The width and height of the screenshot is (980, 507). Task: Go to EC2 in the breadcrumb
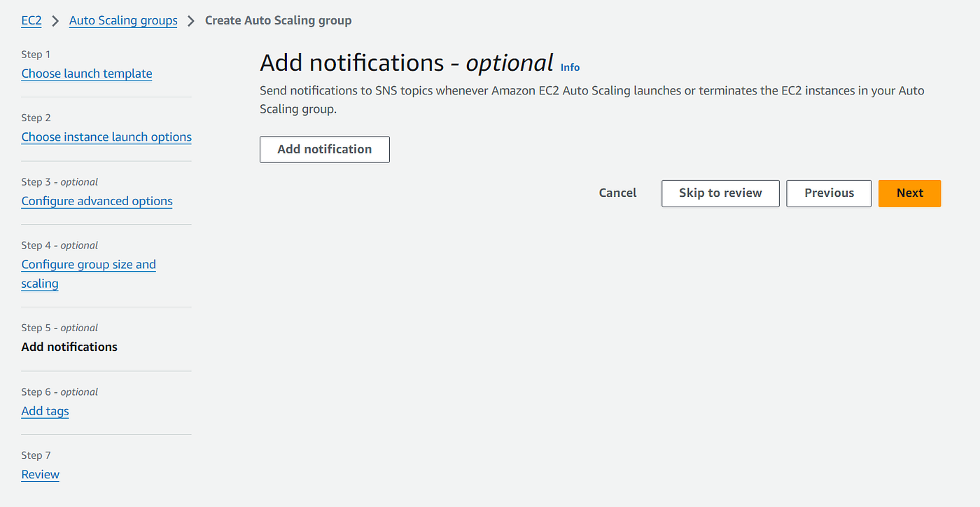(x=31, y=21)
